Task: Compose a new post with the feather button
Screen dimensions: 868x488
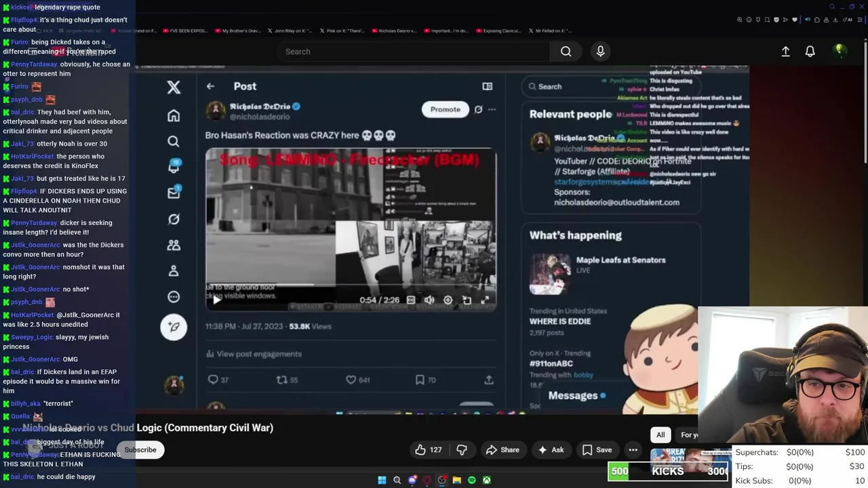Action: (174, 327)
